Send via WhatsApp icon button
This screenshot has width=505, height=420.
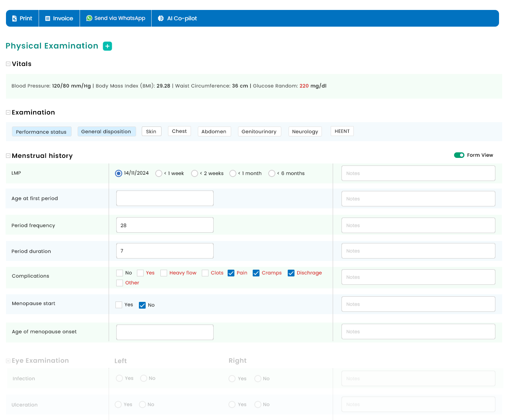[x=89, y=18]
